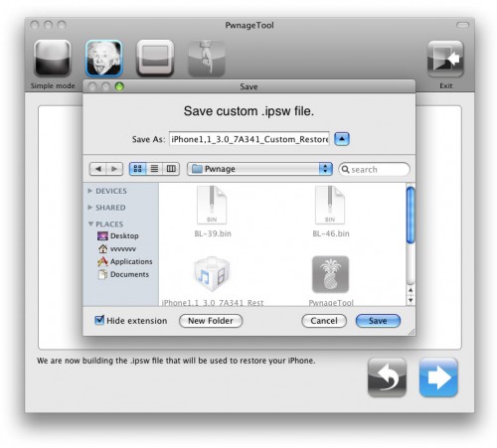Click the toolbar toggle pill in PwnageTool title bar

462,25
